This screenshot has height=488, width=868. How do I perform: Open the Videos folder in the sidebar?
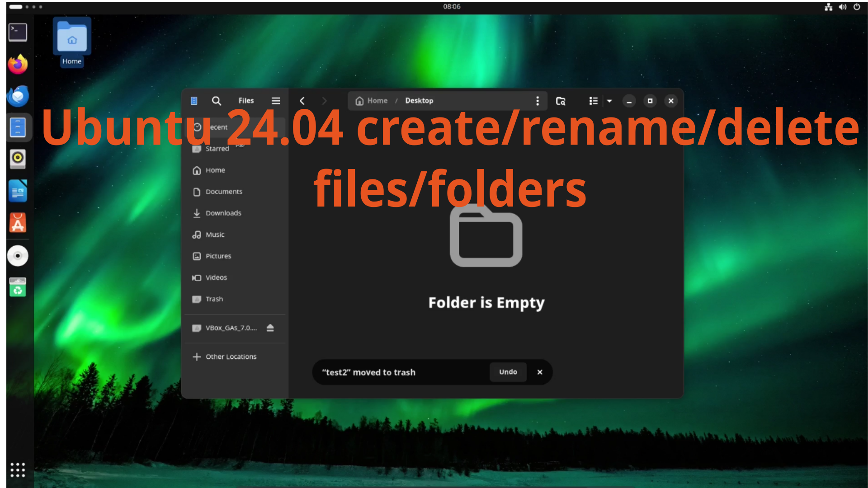(216, 278)
